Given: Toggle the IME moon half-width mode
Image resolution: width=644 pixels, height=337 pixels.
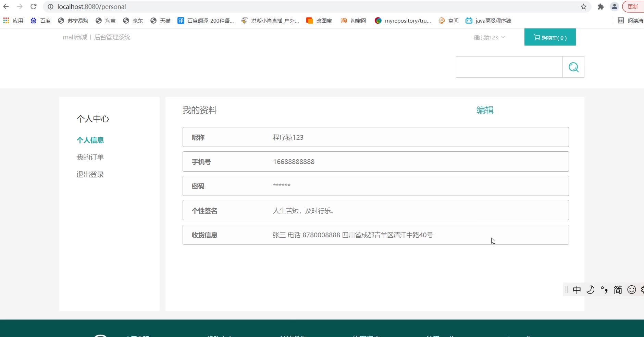Looking at the screenshot, I should [x=590, y=290].
